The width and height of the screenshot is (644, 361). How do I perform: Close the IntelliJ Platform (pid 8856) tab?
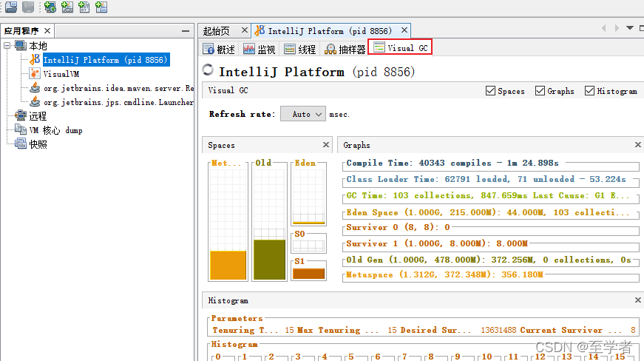click(x=404, y=30)
